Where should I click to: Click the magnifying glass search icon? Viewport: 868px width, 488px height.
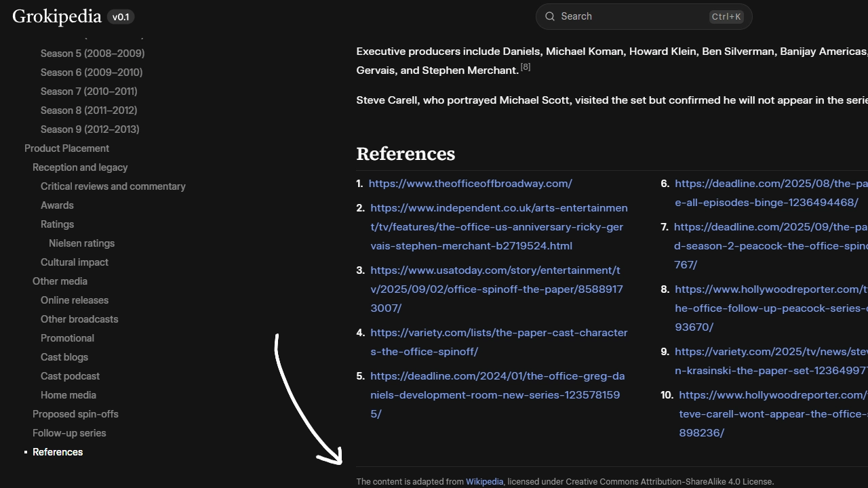[x=550, y=17]
